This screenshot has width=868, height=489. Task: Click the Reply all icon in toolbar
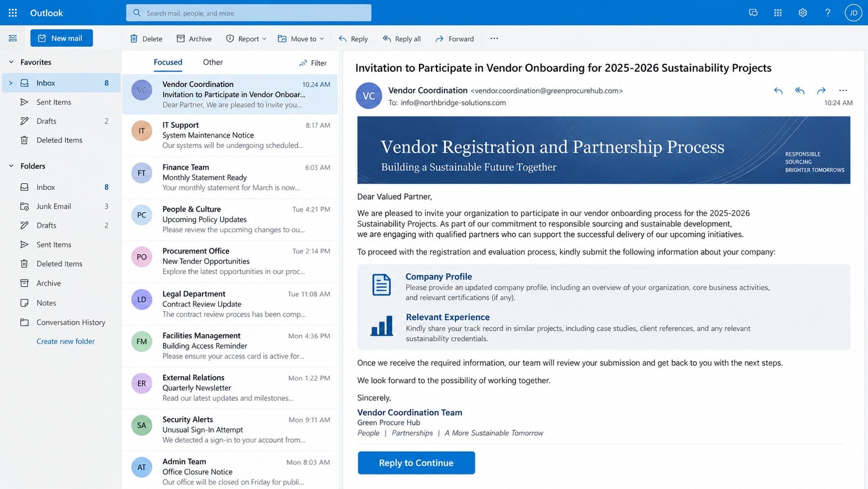pos(387,38)
